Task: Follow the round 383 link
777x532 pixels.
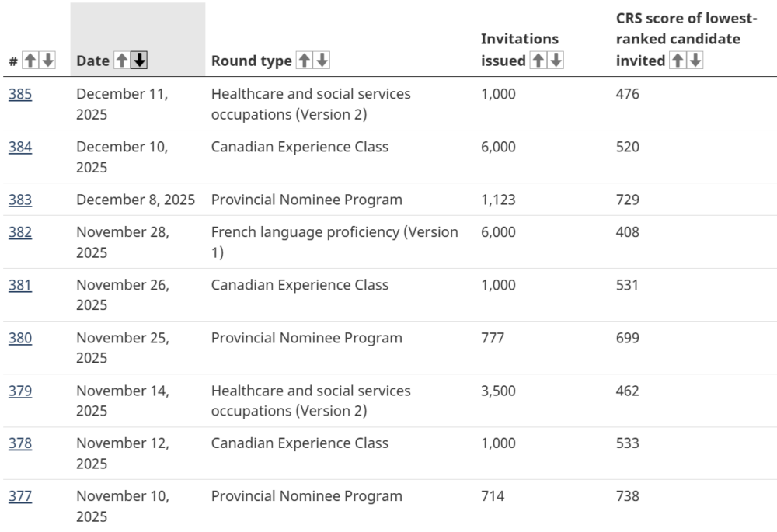Action: (20, 200)
